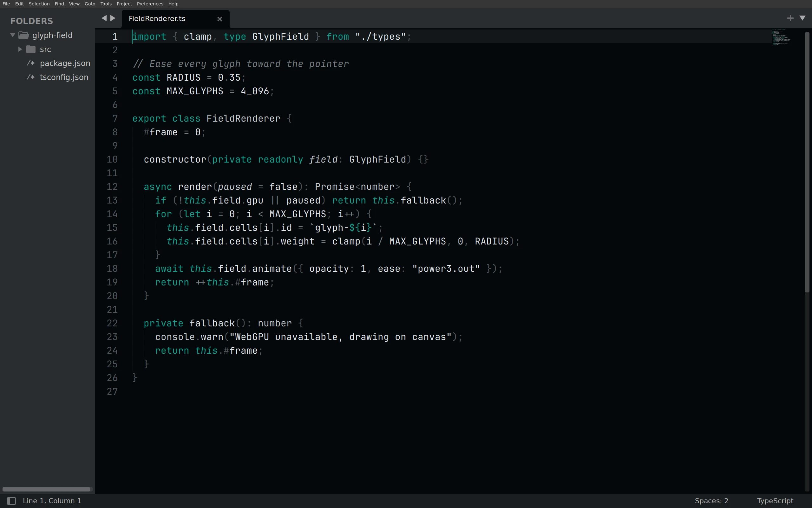Open the tab list dropdown arrow
Image resolution: width=812 pixels, height=508 pixels.
pos(802,18)
